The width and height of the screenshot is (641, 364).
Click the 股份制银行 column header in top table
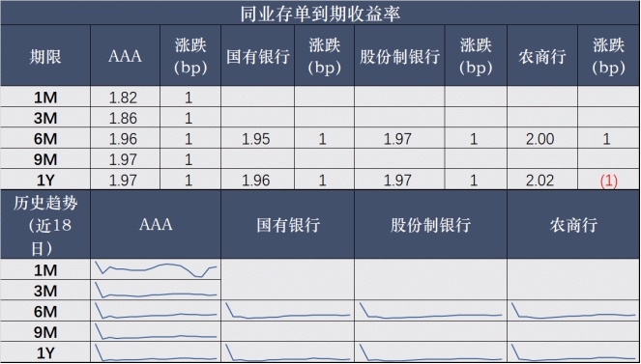pos(399,55)
